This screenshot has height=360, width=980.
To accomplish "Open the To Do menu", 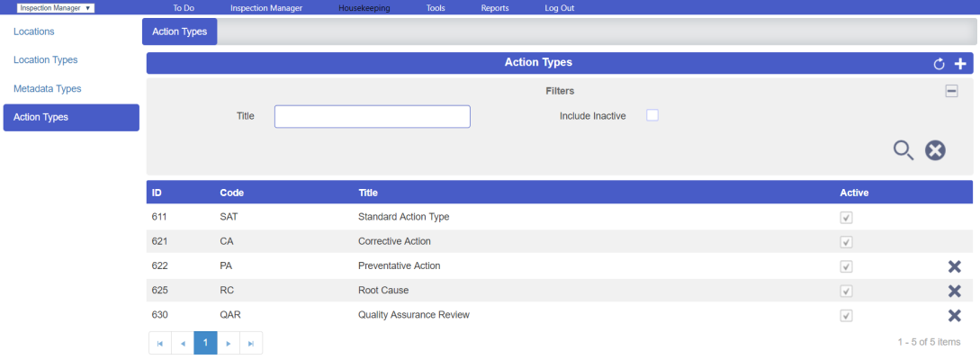I will click(x=184, y=8).
